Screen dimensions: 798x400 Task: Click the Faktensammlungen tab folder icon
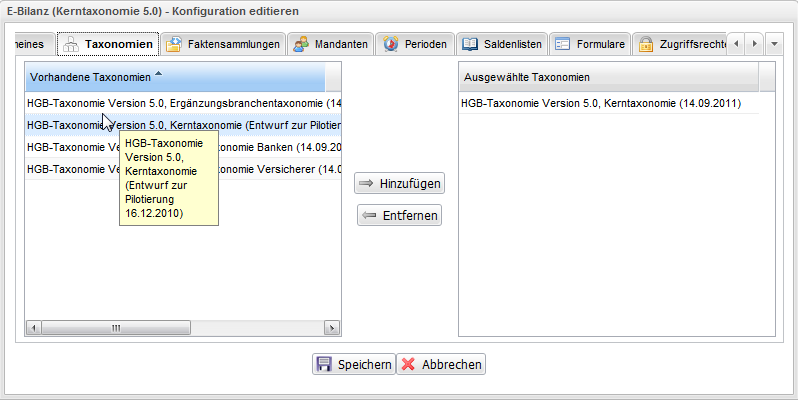pos(174,44)
